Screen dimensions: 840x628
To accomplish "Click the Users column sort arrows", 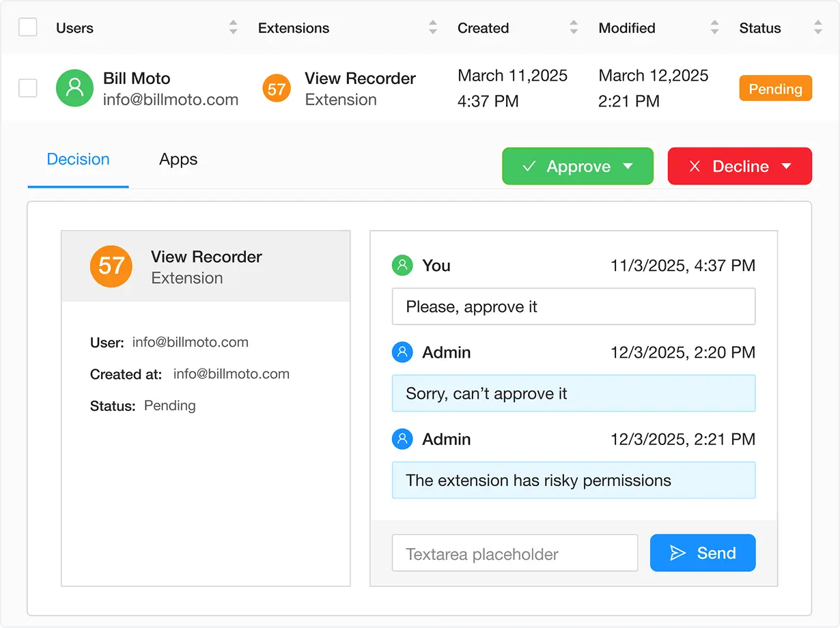I will click(x=233, y=28).
